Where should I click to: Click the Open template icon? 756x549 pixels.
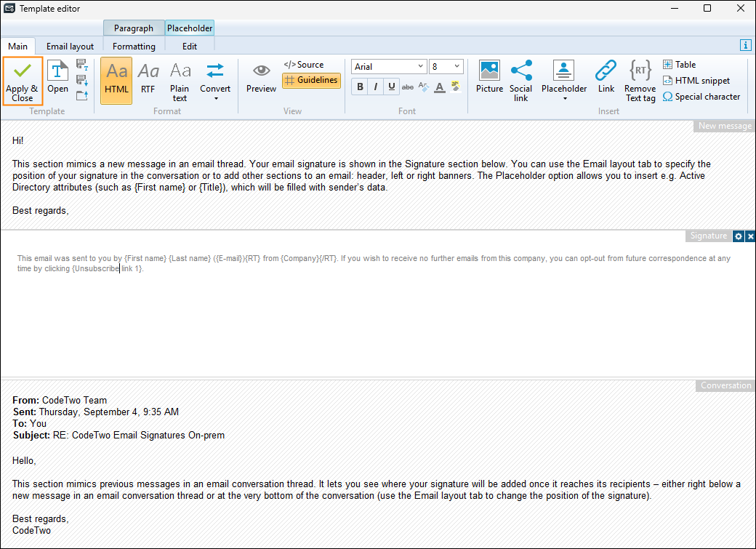click(x=57, y=77)
